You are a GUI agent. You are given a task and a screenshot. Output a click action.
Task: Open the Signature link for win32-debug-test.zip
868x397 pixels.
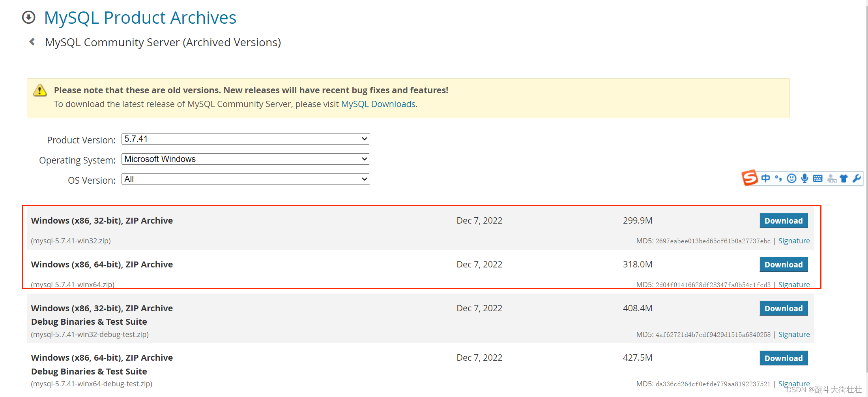click(x=794, y=335)
